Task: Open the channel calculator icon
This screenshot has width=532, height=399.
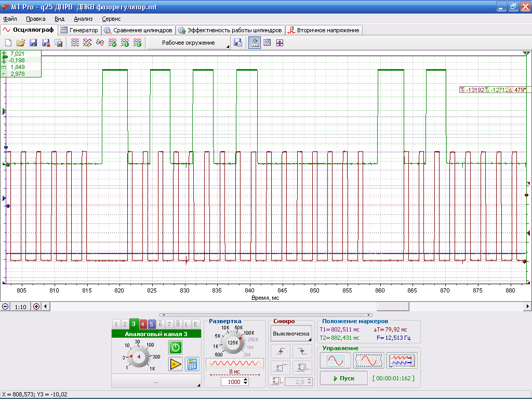Action: click(x=192, y=364)
